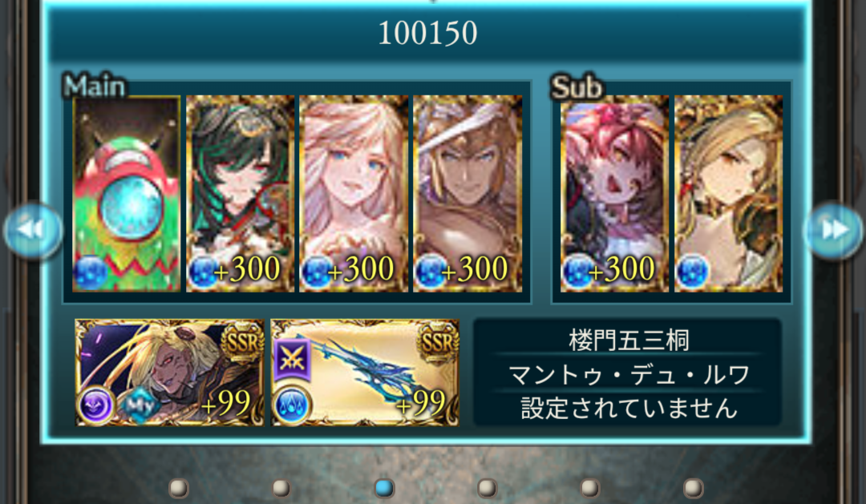Select the second page indicator dot
The width and height of the screenshot is (866, 504).
coord(281,488)
